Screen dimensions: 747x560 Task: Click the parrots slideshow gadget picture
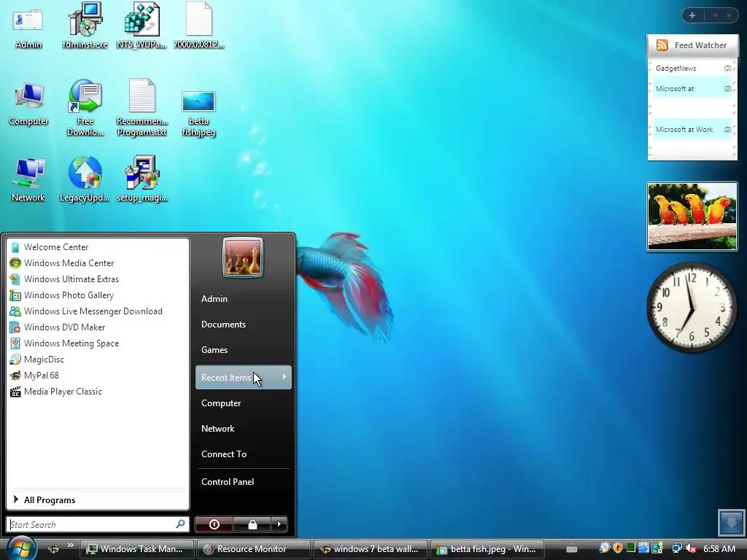point(692,216)
